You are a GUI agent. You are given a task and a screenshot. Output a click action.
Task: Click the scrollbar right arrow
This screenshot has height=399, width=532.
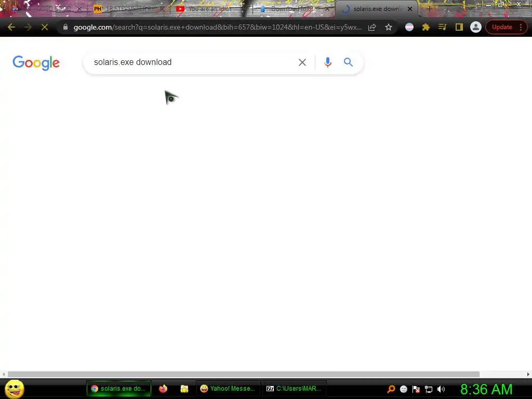pos(528,374)
